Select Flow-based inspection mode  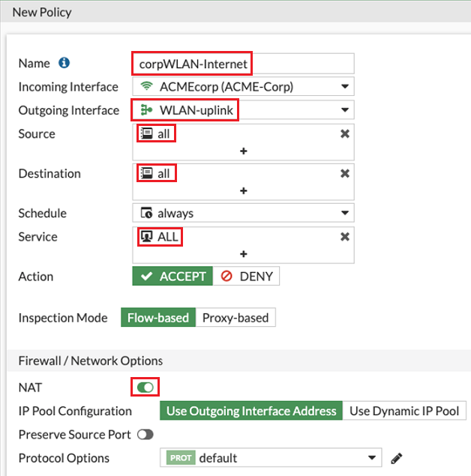pyautogui.click(x=158, y=318)
